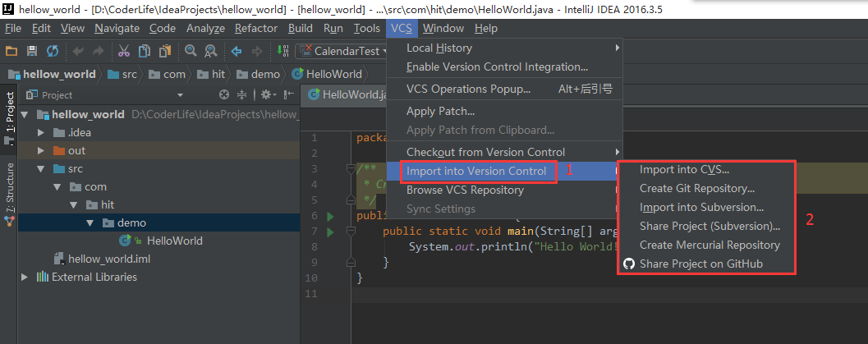The height and width of the screenshot is (344, 868).
Task: Fold the main method at line 7
Action: click(350, 231)
